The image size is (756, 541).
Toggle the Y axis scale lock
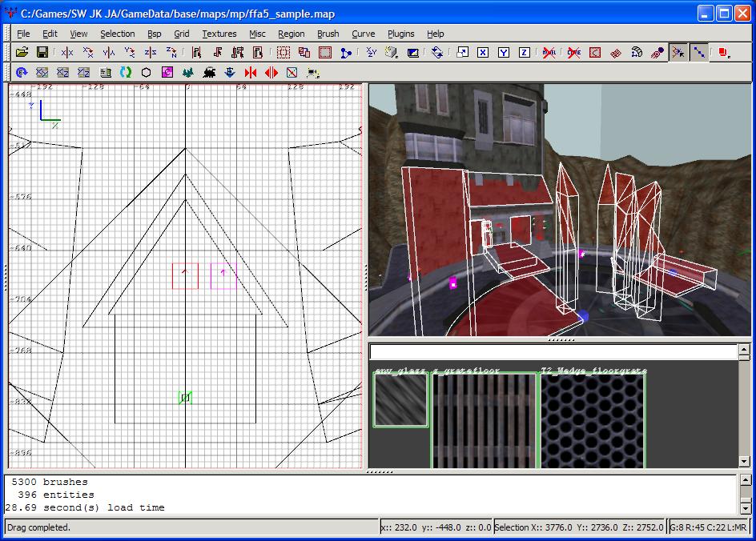click(x=504, y=53)
